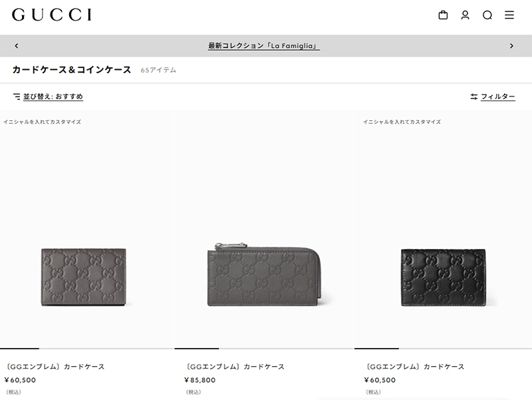Viewport: 532px width, 400px height.
Task: Click the sort lines icon
Action: [x=17, y=97]
